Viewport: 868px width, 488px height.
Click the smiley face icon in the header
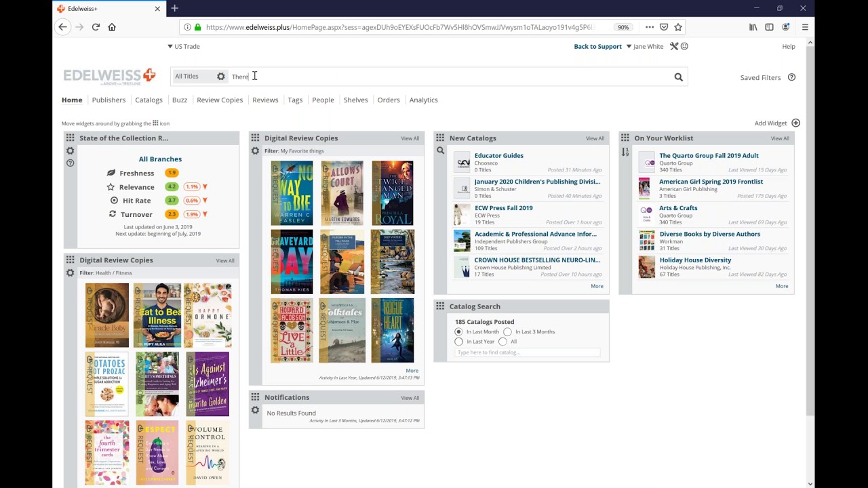pos(684,46)
